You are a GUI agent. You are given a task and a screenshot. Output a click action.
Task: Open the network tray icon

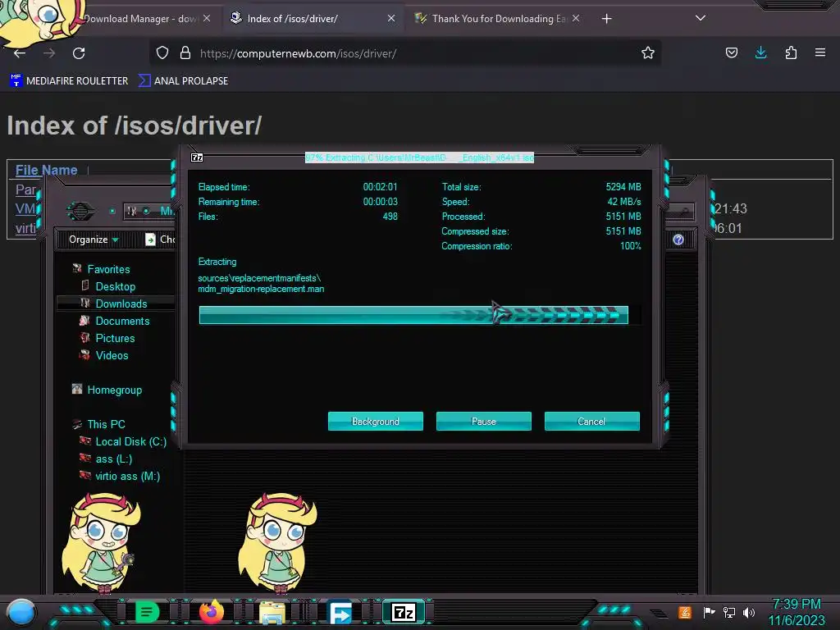728,612
